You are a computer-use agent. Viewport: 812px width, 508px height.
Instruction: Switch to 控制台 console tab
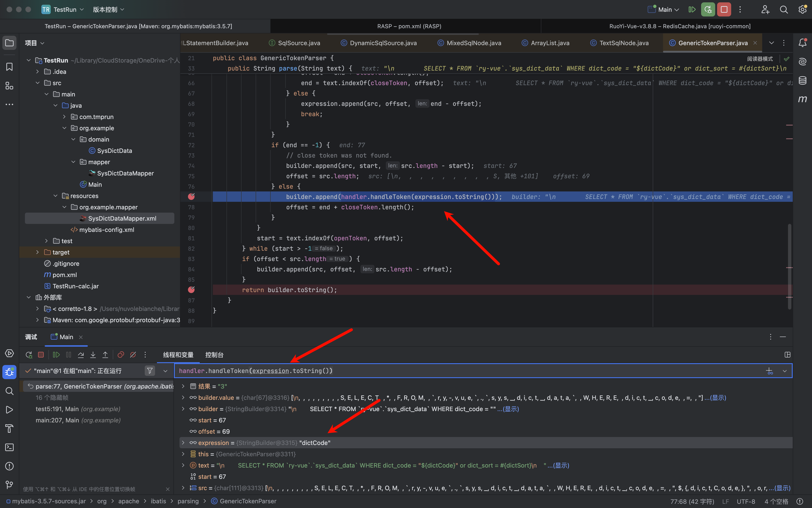point(215,355)
